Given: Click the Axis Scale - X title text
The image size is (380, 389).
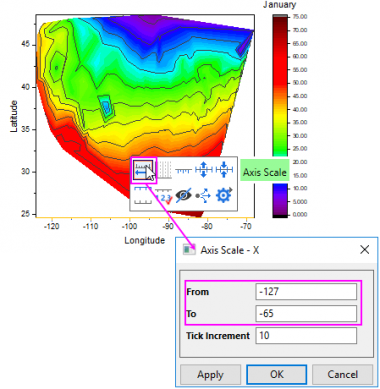Looking at the screenshot, I should pyautogui.click(x=230, y=250).
